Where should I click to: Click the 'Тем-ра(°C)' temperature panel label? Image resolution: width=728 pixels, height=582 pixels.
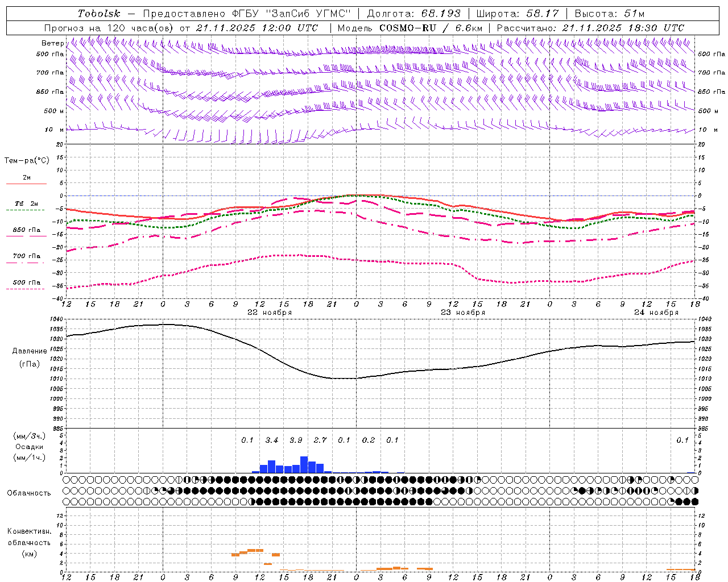(27, 161)
